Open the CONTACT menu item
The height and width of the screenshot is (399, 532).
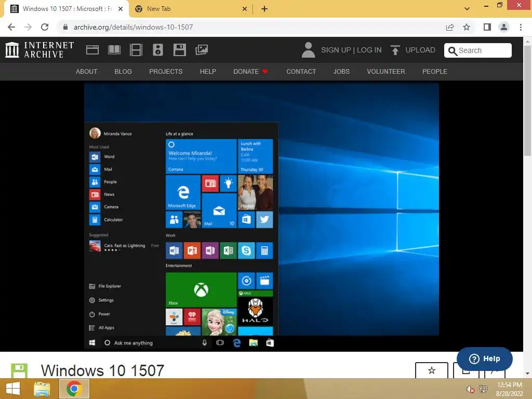[301, 72]
